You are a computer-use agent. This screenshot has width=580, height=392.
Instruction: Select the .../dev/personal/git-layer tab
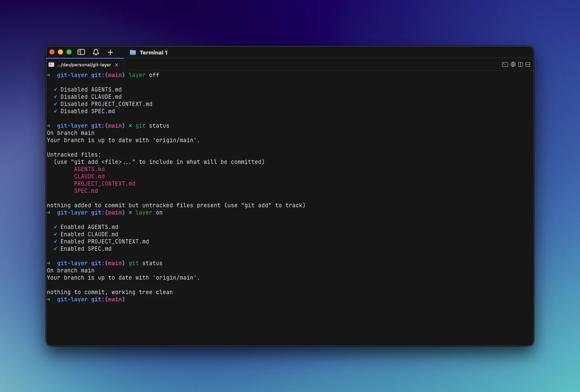pyautogui.click(x=84, y=65)
